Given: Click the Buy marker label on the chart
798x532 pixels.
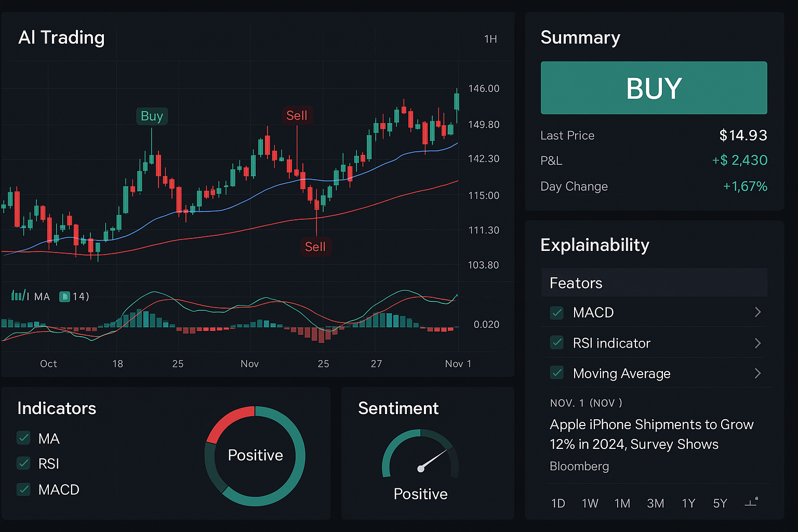Looking at the screenshot, I should click(x=151, y=116).
